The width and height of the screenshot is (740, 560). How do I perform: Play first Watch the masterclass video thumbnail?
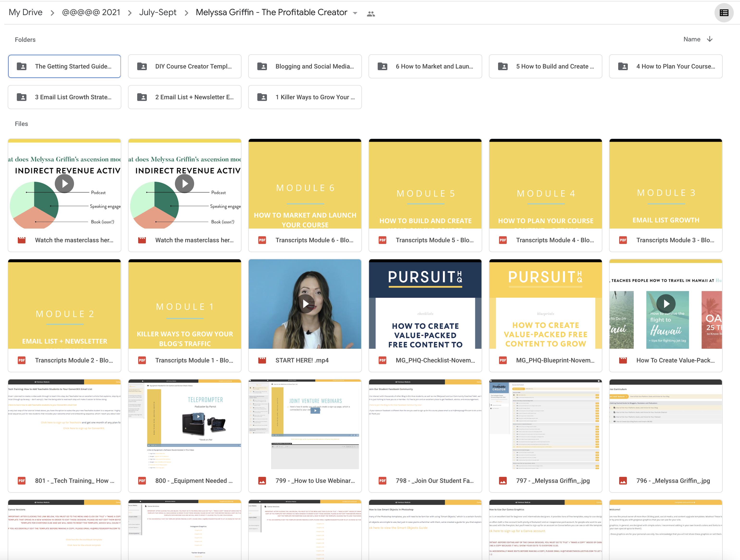click(64, 183)
